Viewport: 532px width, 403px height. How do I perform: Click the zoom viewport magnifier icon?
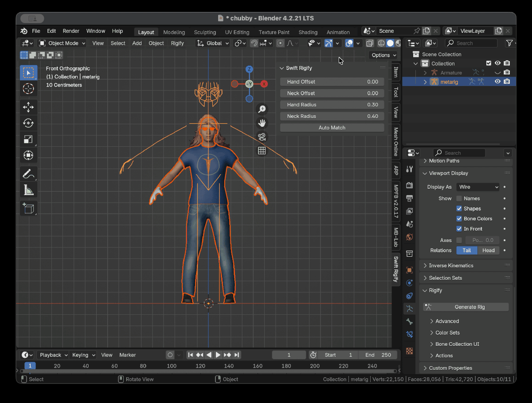262,109
